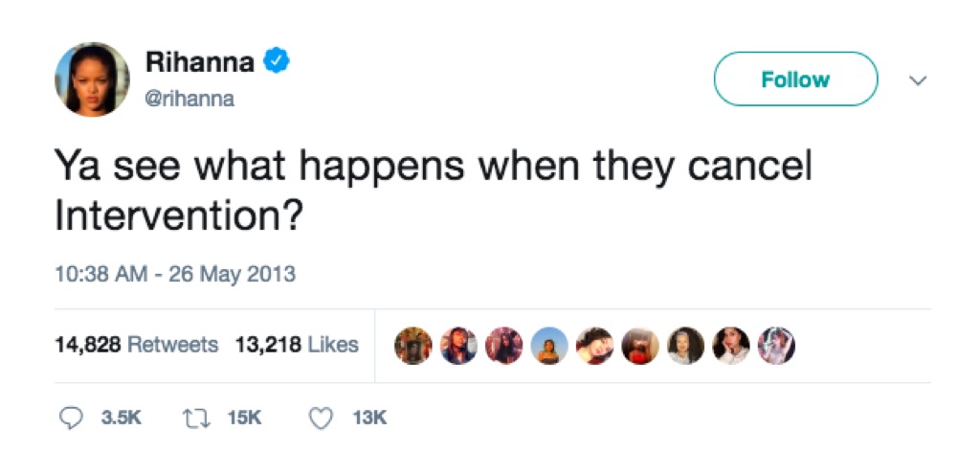Image resolution: width=980 pixels, height=474 pixels.
Task: Open the 10:38 AM - 26 May 2013 timestamp
Action: coord(174,274)
